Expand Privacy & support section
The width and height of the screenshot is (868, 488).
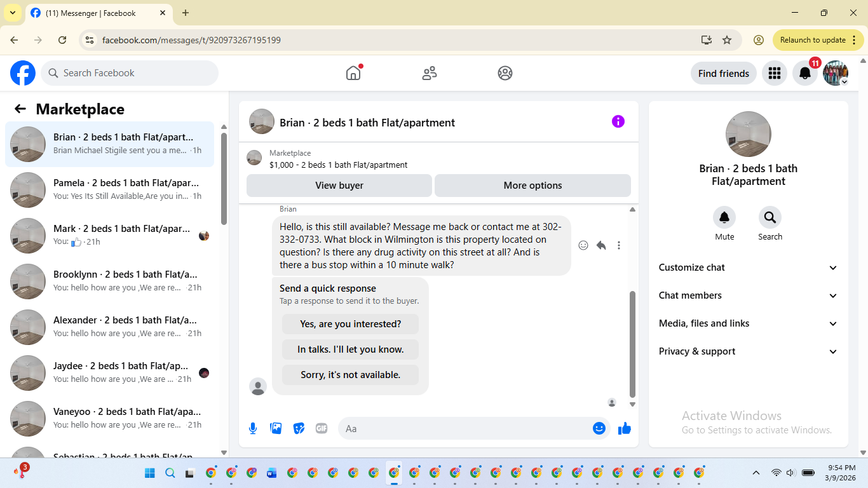[x=749, y=351]
